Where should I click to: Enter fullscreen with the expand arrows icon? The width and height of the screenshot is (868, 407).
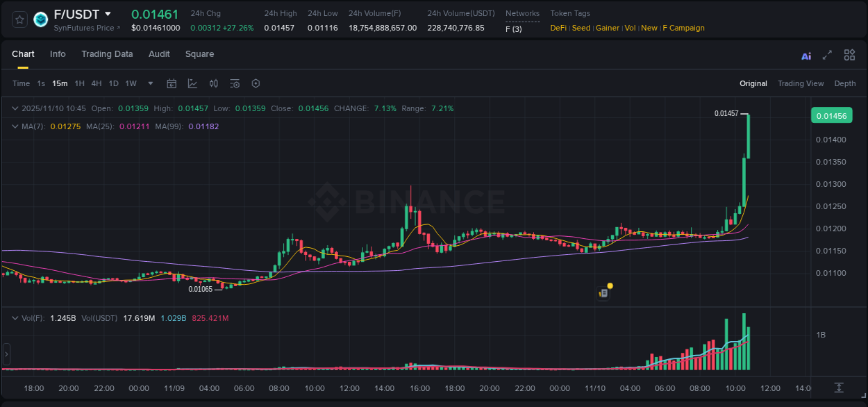(x=828, y=55)
